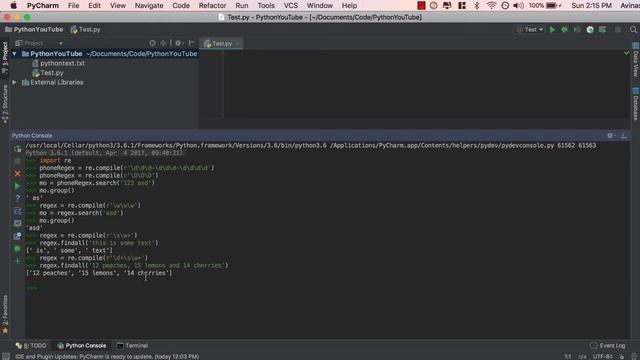Stop the Python console session
This screenshot has width=640, height=360.
pyautogui.click(x=17, y=161)
